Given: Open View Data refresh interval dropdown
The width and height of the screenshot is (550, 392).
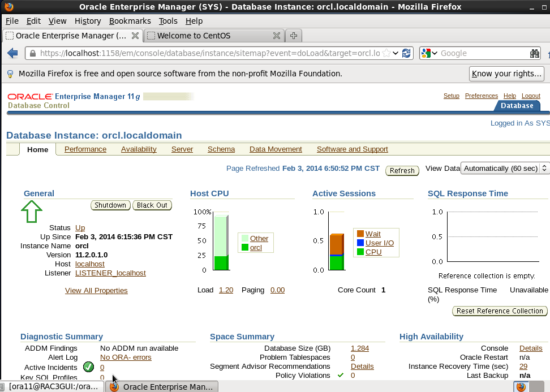Looking at the screenshot, I should click(504, 169).
